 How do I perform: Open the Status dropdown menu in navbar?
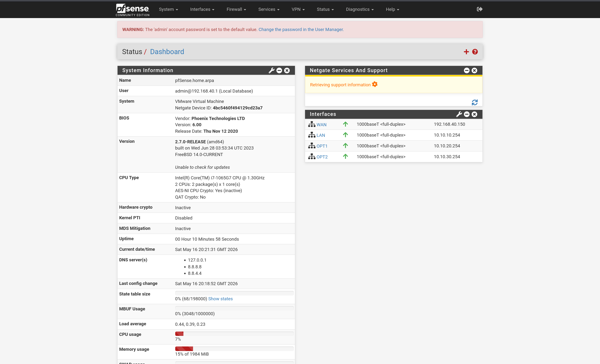(x=325, y=9)
